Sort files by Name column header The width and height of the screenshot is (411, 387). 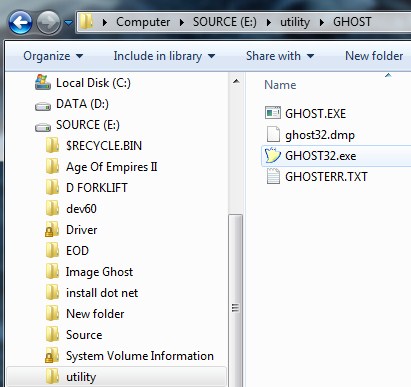click(280, 85)
